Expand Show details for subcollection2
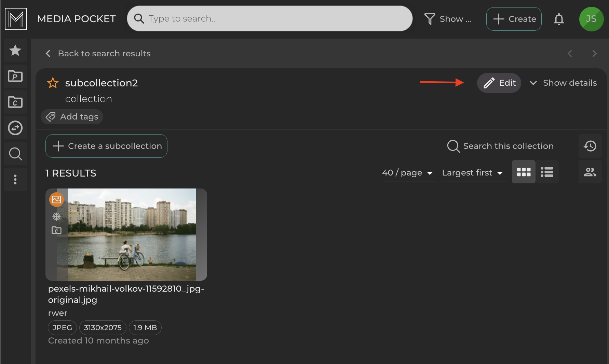The width and height of the screenshot is (609, 364). (563, 83)
